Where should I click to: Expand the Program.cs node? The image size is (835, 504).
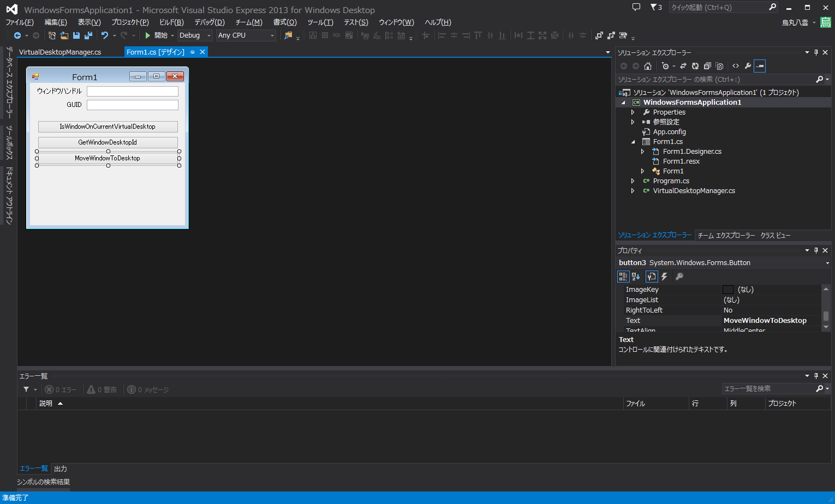633,181
